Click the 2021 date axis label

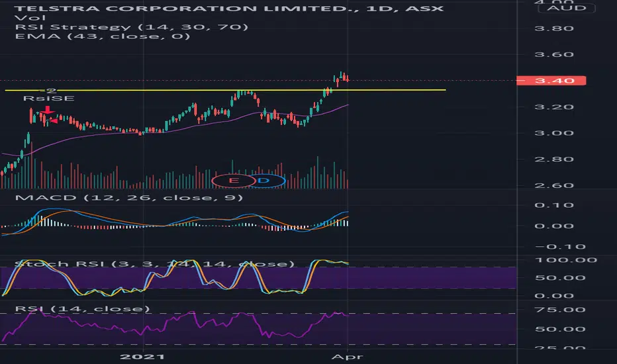click(142, 357)
